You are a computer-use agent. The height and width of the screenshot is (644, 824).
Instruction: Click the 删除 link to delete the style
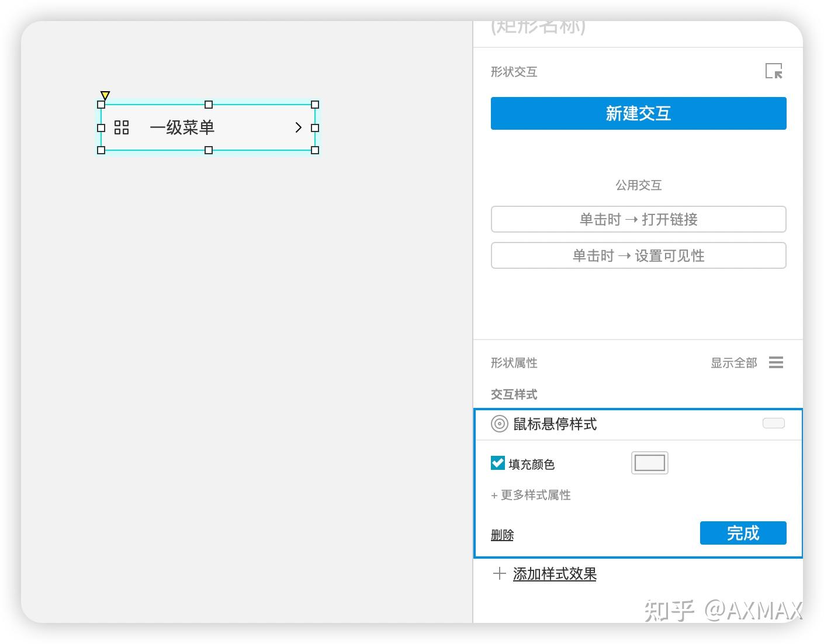tap(501, 534)
